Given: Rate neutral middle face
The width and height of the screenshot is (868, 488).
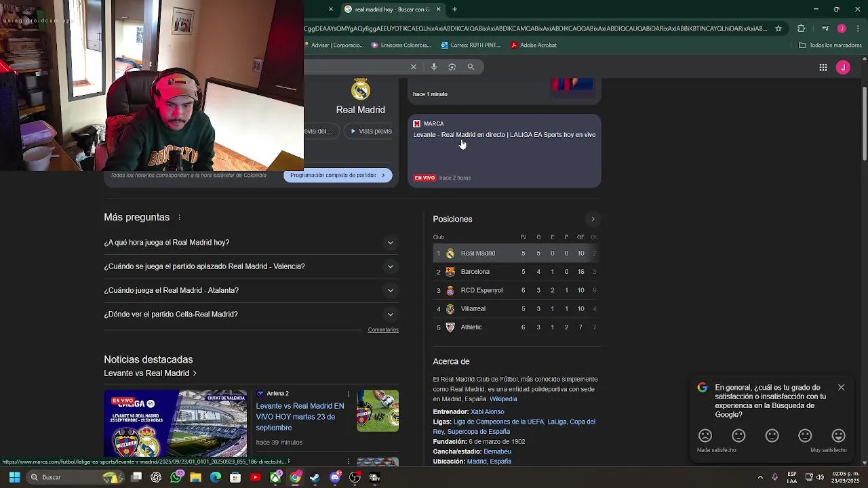Looking at the screenshot, I should pyautogui.click(x=772, y=436).
